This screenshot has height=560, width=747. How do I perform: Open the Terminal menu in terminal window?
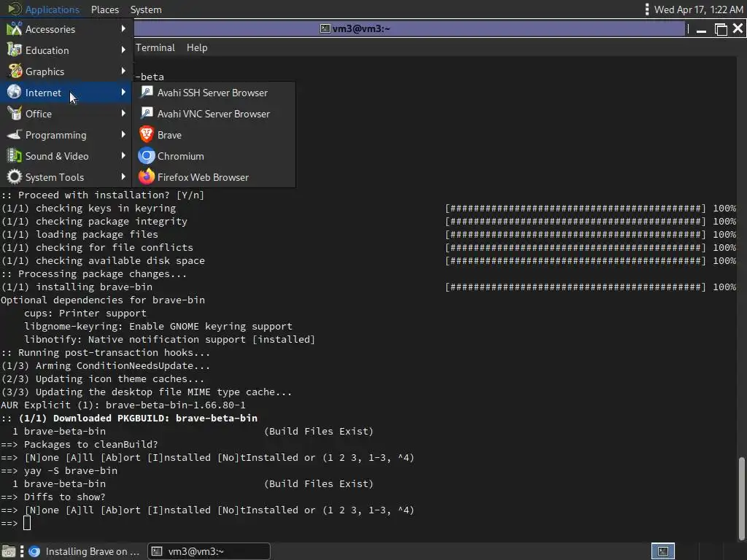point(155,47)
